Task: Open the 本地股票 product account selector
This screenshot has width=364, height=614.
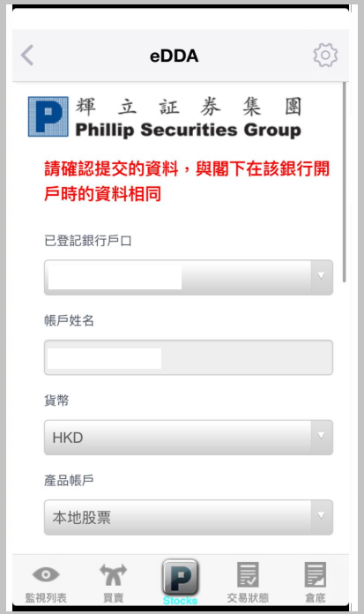Action: 189,517
